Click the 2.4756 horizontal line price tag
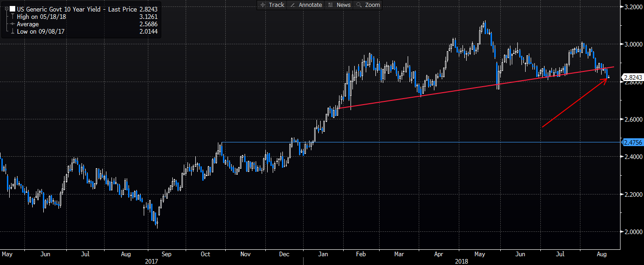The width and height of the screenshot is (644, 265). [632, 142]
